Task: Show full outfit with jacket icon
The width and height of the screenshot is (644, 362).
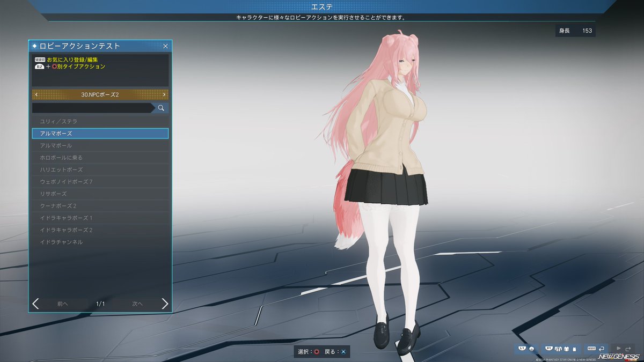Action: click(x=558, y=349)
